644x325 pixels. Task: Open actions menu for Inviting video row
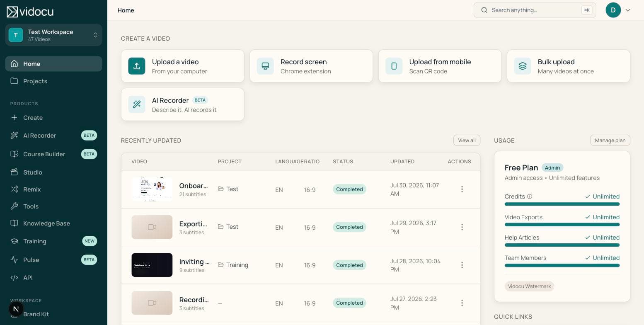coord(462,265)
